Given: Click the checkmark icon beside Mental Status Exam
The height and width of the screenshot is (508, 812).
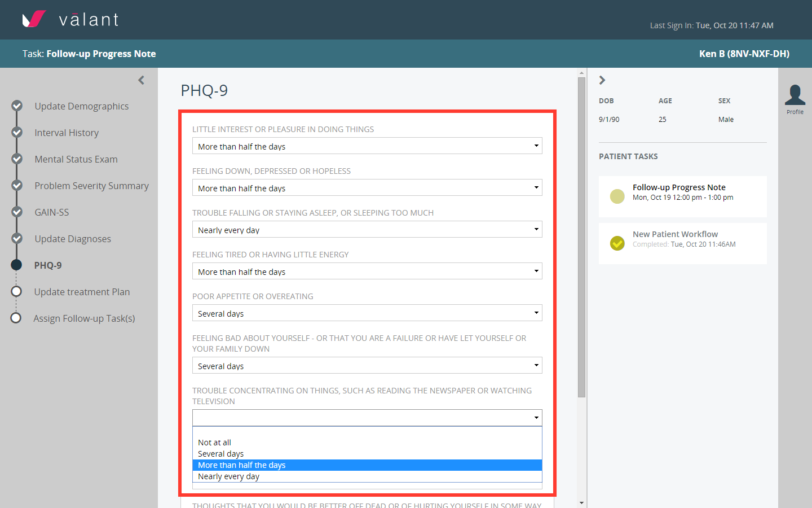Looking at the screenshot, I should click(x=17, y=159).
